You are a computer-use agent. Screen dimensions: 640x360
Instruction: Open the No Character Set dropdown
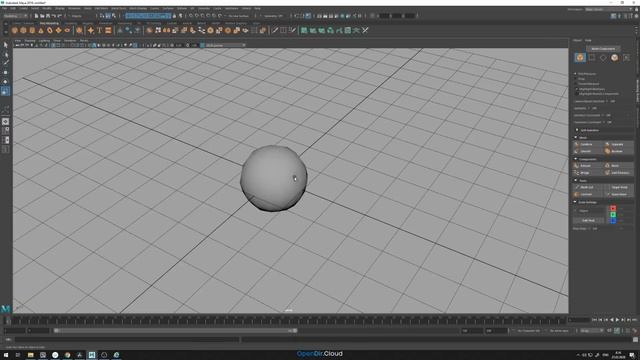point(529,331)
